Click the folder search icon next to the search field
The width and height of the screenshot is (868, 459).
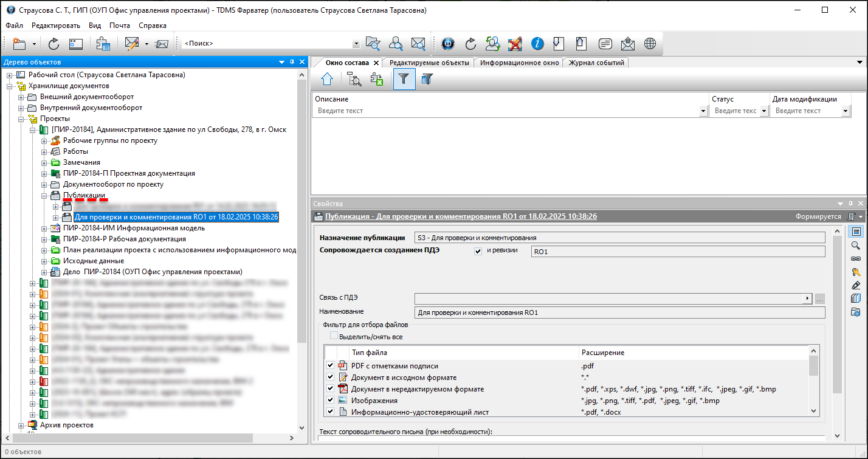click(x=373, y=44)
